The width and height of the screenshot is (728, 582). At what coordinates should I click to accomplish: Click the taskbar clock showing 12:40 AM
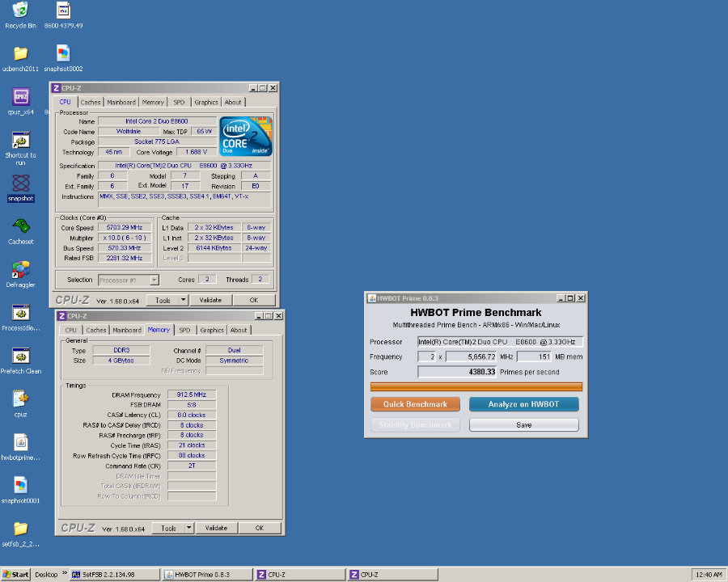[709, 575]
